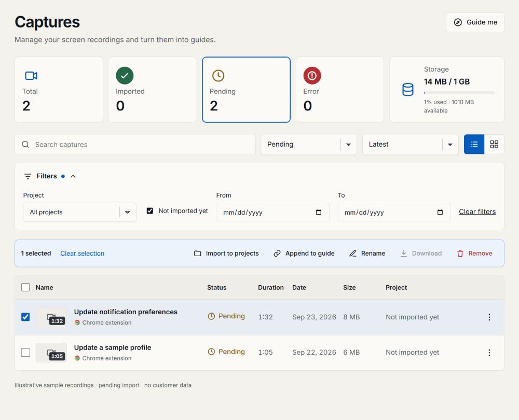This screenshot has height=420, width=519.
Task: Click the Duration column header
Action: [271, 287]
